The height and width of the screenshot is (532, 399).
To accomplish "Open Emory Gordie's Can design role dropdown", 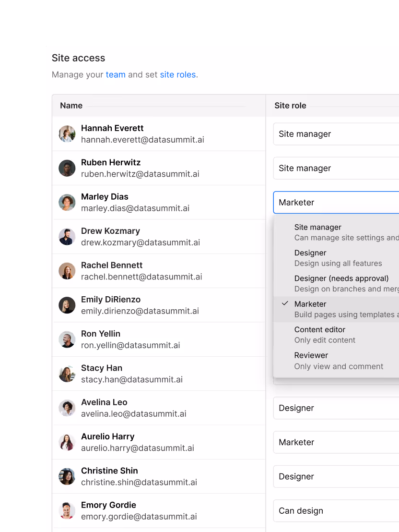I will click(x=336, y=511).
